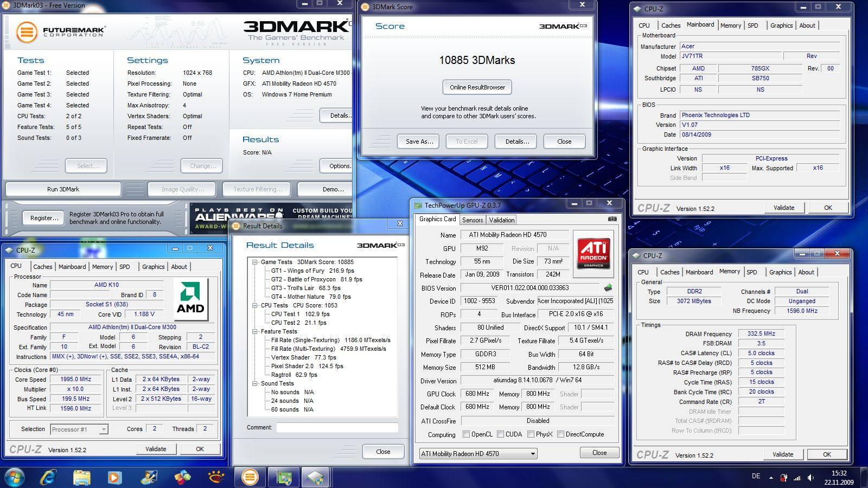Open Windows Explorer from the taskbar
The height and width of the screenshot is (488, 868).
pos(81,477)
